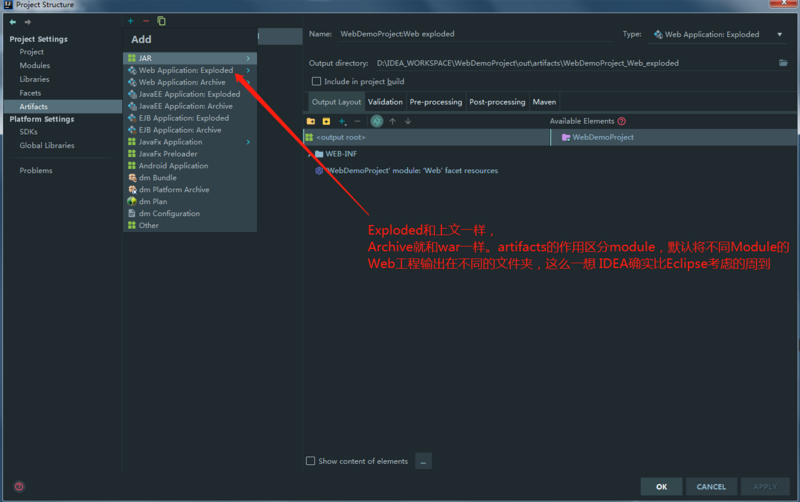
Task: Add copy of element using layout plus icon
Action: (342, 121)
